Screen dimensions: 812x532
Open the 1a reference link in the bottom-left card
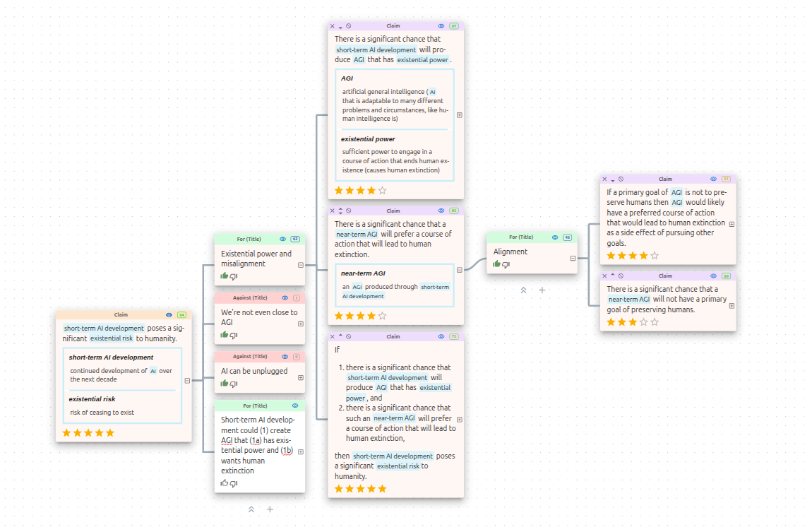click(254, 440)
